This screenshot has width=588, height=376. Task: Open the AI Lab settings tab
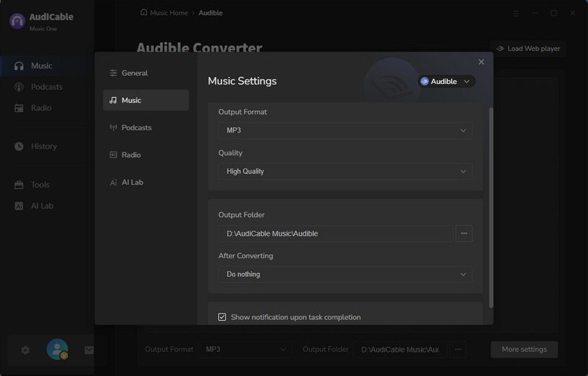[x=146, y=182]
